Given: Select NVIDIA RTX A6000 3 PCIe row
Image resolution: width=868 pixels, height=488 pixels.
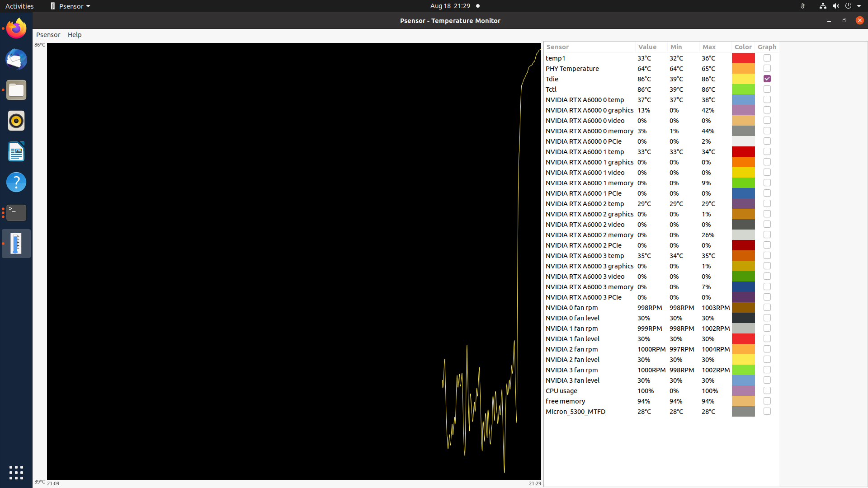Looking at the screenshot, I should click(x=661, y=297).
